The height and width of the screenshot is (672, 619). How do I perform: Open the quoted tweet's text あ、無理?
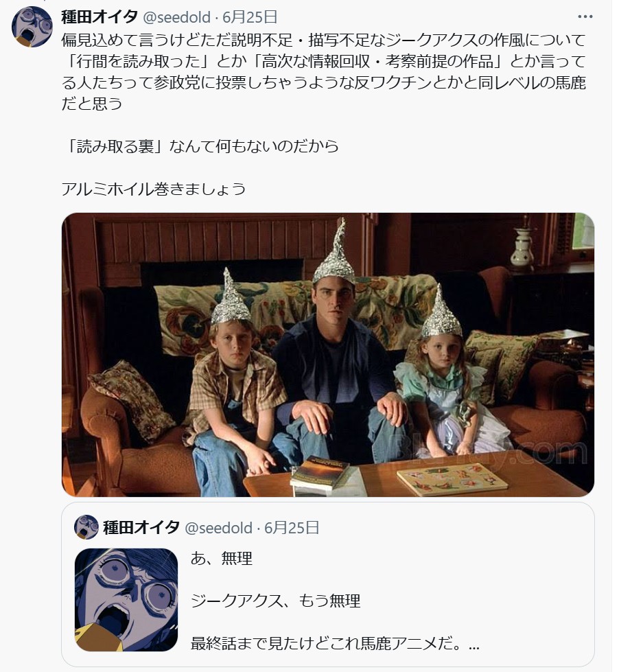tap(222, 558)
